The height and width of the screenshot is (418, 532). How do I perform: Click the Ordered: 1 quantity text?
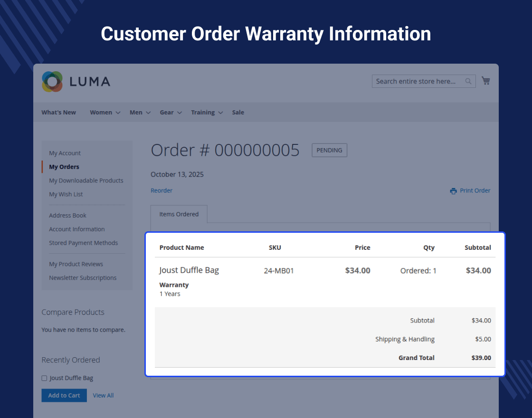point(418,271)
